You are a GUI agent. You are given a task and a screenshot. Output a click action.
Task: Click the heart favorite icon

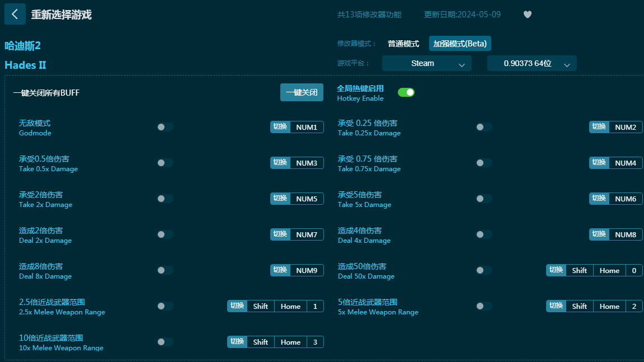pyautogui.click(x=528, y=15)
